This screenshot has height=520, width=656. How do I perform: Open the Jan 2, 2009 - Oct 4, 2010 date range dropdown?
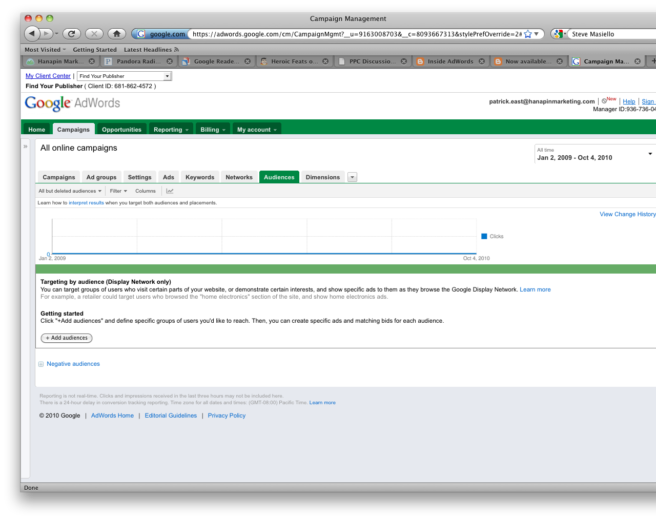coord(595,154)
